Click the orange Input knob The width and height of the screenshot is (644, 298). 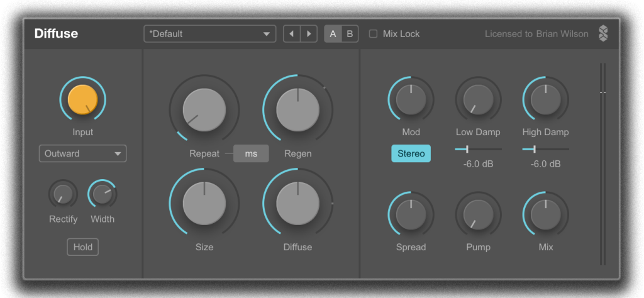pyautogui.click(x=82, y=99)
